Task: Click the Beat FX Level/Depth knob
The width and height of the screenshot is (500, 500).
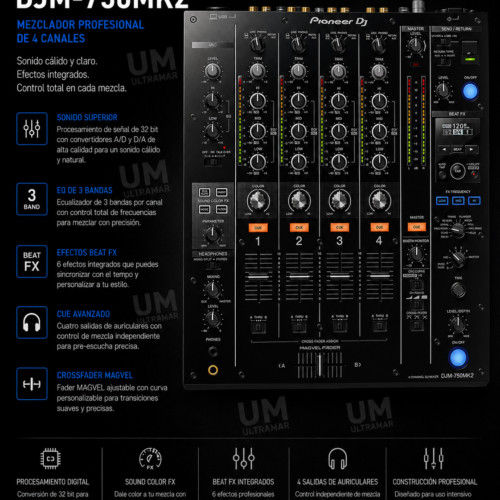Action: coord(458,324)
